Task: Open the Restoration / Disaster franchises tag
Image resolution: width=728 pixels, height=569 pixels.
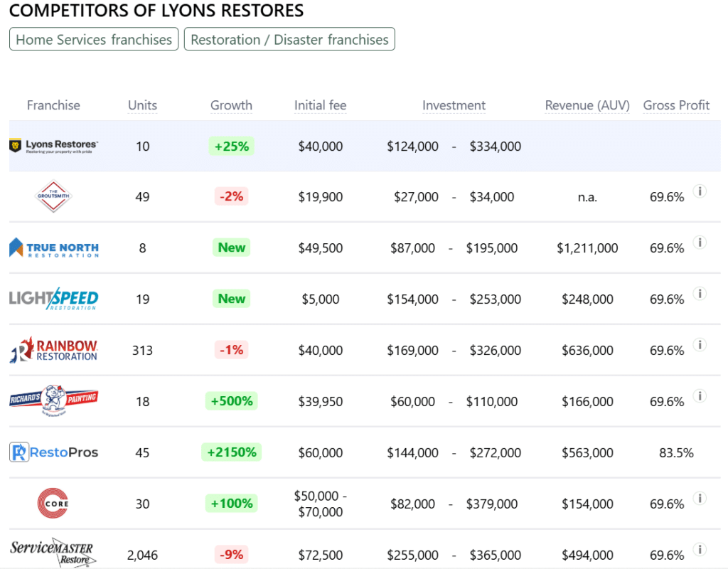Action: (289, 39)
